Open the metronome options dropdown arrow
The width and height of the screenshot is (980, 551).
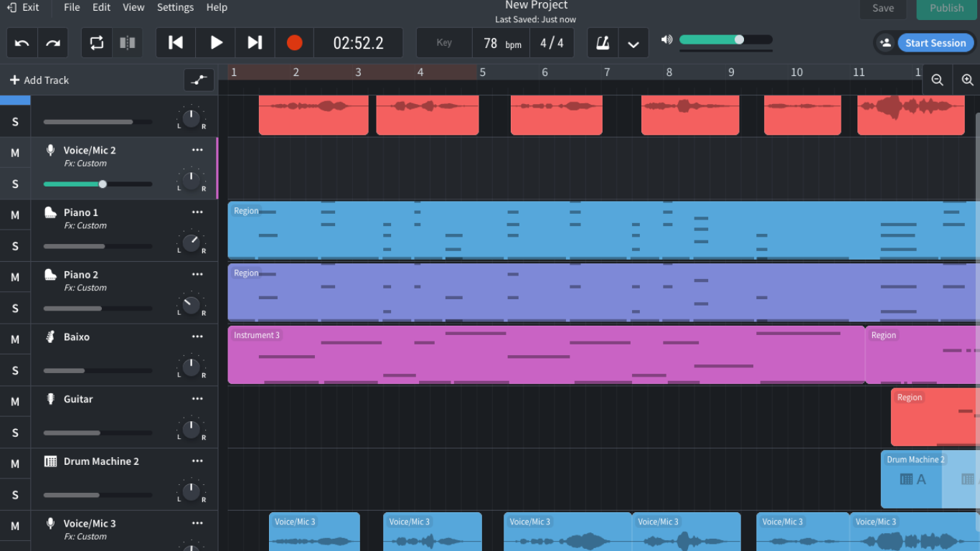[633, 44]
